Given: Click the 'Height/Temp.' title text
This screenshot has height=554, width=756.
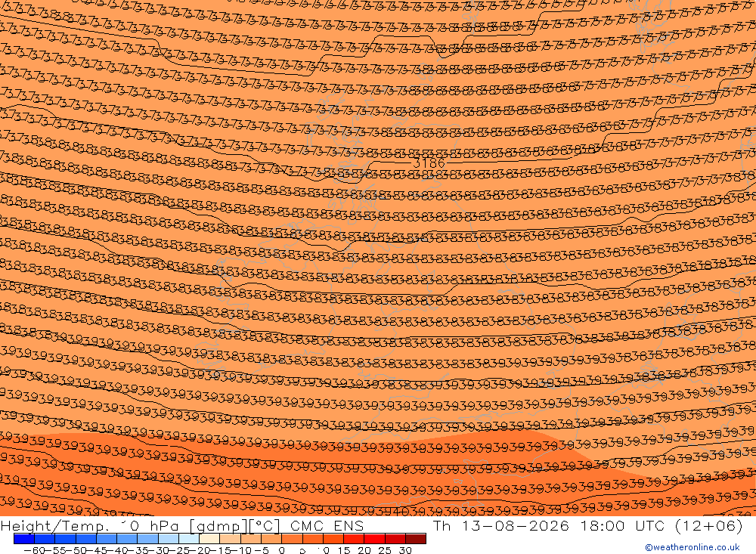Looking at the screenshot, I should [x=55, y=525].
